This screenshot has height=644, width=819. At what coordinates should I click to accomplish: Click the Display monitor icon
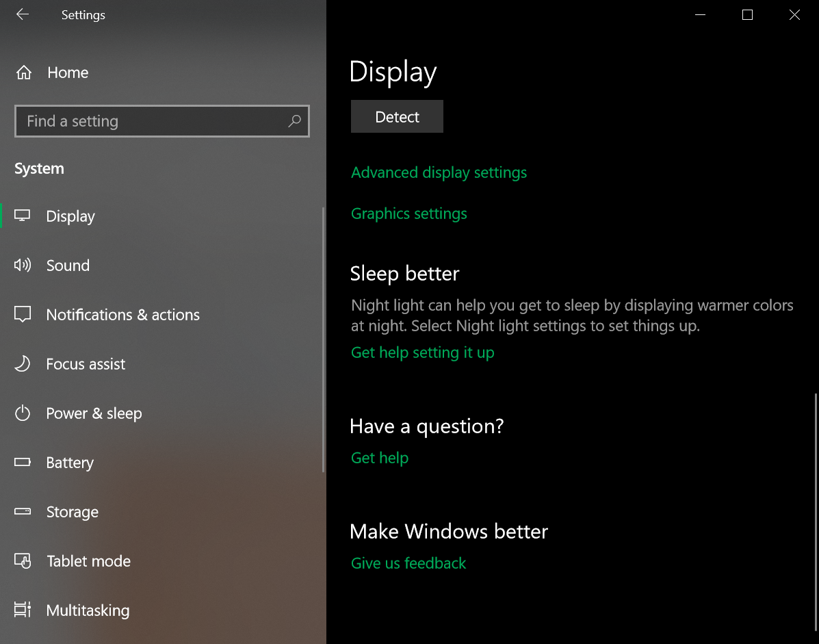point(22,216)
